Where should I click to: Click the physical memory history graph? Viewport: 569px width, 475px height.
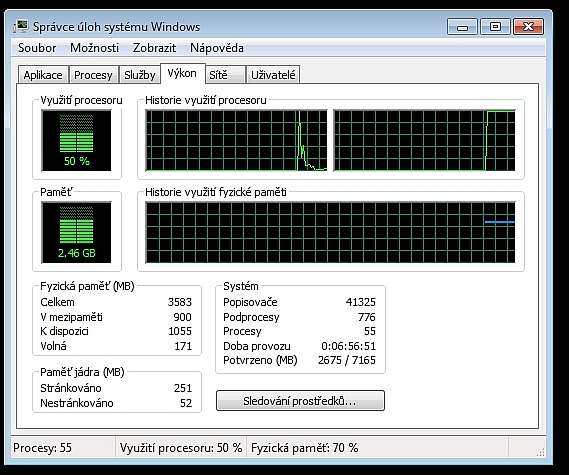pos(330,232)
